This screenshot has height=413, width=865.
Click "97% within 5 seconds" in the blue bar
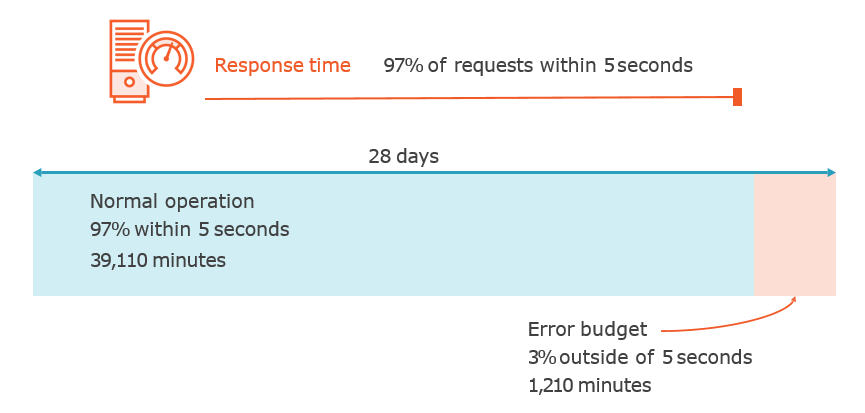(189, 230)
